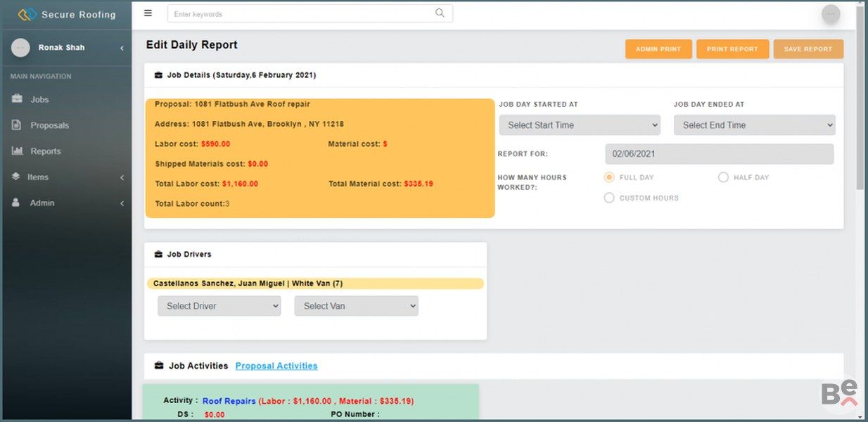The height and width of the screenshot is (422, 868).
Task: Open the Select End Time dropdown
Action: [754, 125]
